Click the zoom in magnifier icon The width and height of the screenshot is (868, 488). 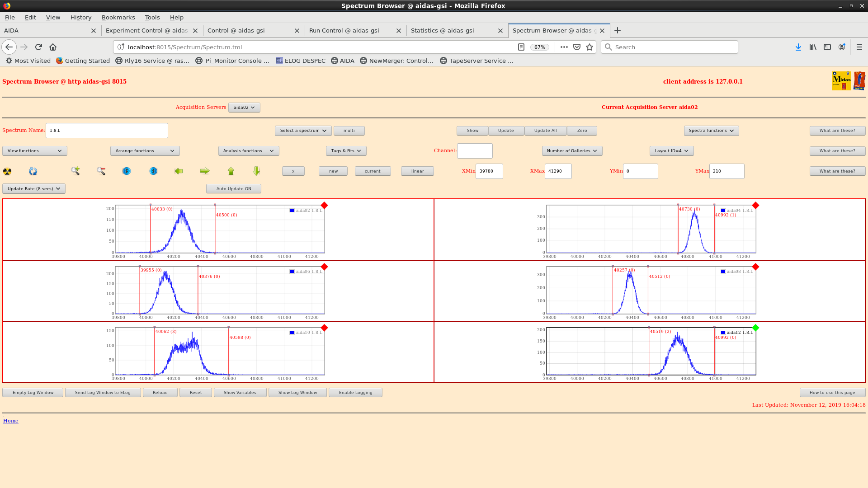[75, 171]
